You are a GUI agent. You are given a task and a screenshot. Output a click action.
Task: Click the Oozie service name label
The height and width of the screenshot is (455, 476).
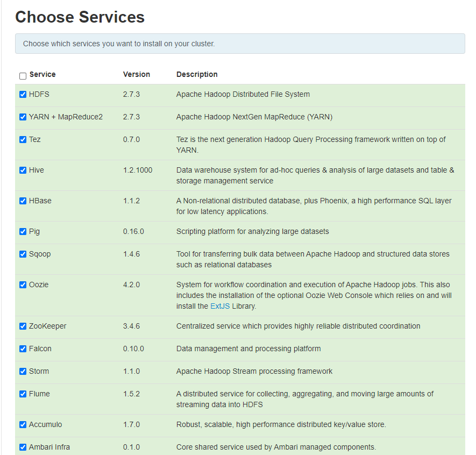tap(39, 285)
